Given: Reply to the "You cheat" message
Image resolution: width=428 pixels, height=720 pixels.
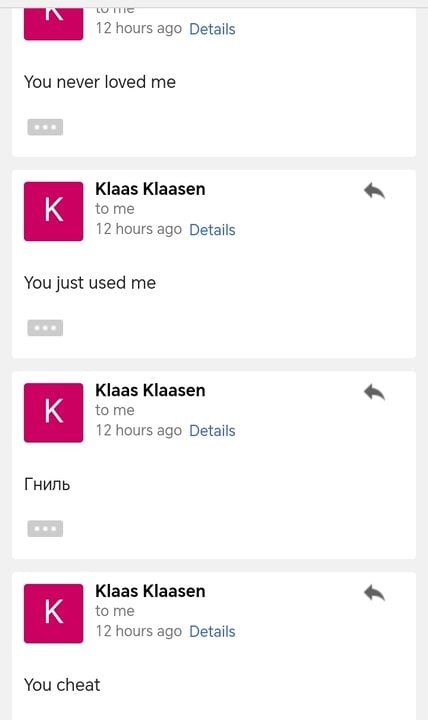Looking at the screenshot, I should pos(374,593).
